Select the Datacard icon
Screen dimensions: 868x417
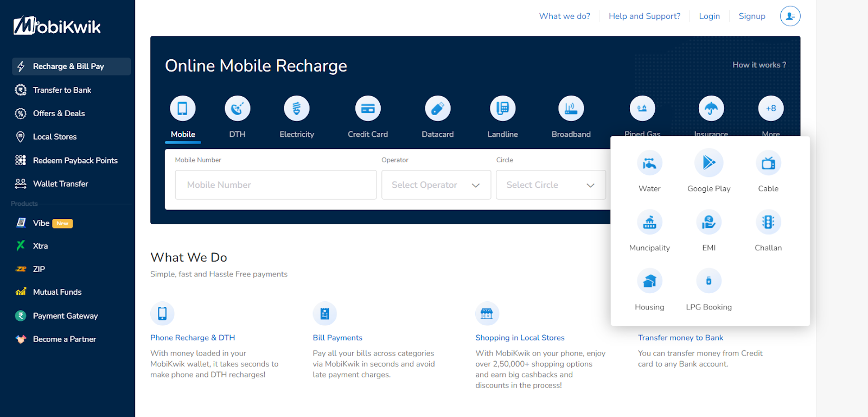tap(438, 109)
